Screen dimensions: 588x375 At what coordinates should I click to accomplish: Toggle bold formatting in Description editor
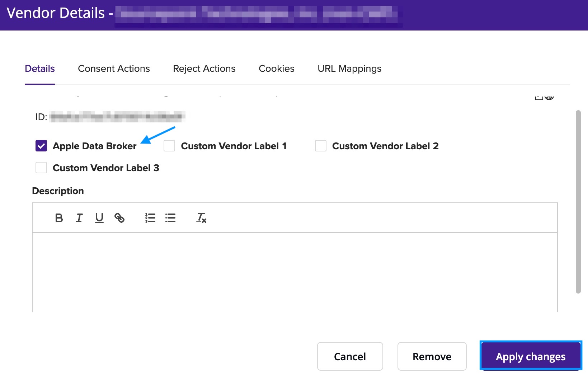point(59,218)
